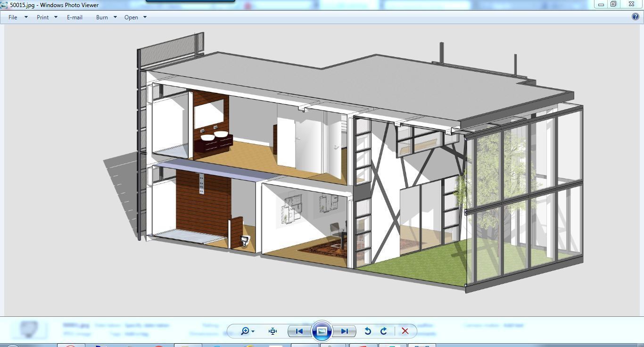The image size is (644, 347).
Task: Open the Open menu
Action: click(131, 17)
